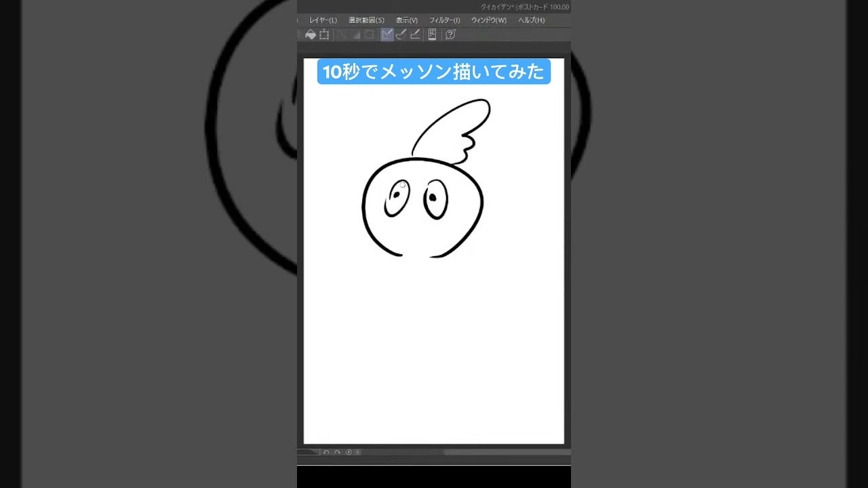Select the paint bucket fill tool icon

pyautogui.click(x=311, y=35)
